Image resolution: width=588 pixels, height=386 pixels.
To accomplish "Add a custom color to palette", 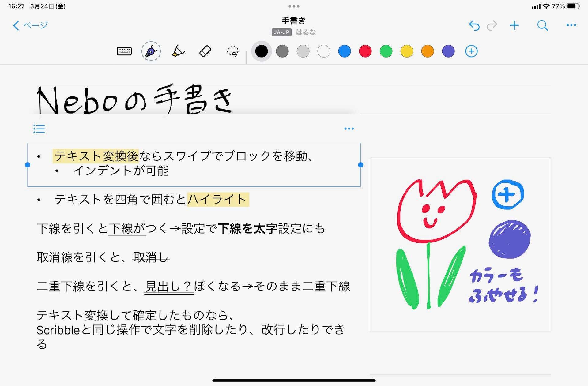I will tap(471, 51).
